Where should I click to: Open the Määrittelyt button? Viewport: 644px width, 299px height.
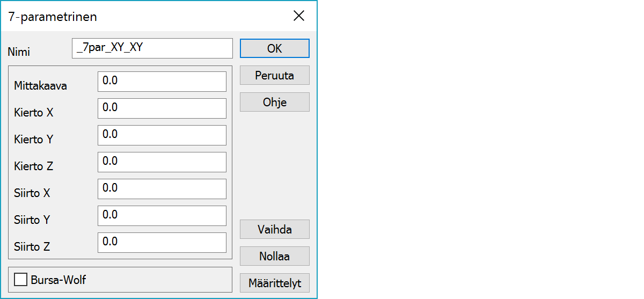274,283
